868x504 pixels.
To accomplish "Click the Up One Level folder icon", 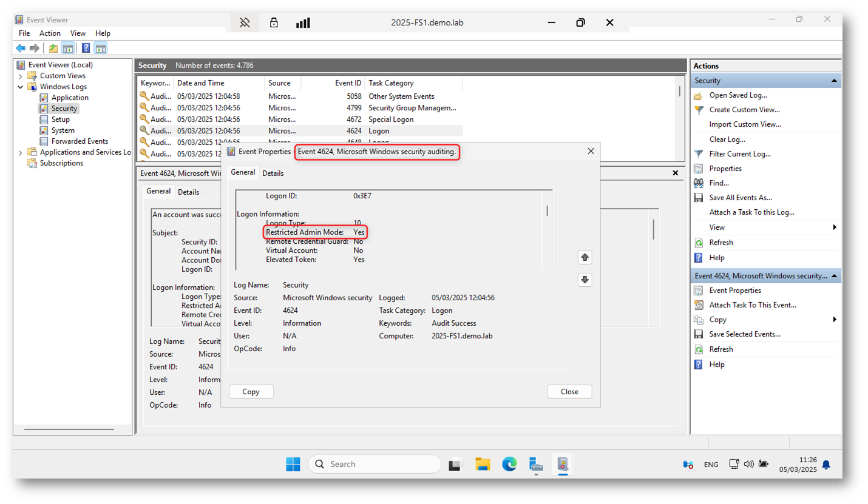I will [53, 48].
